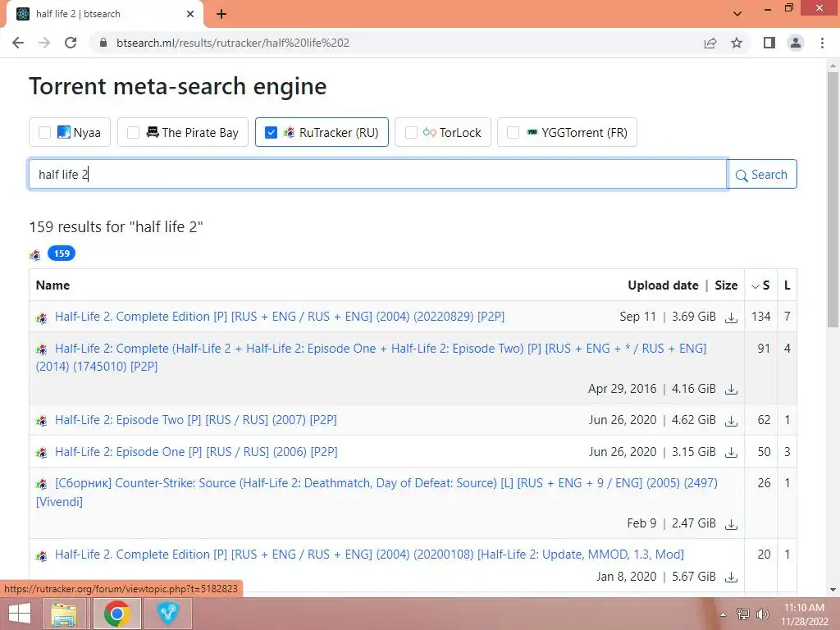Open Half-Life 2. Complete Edition (20220829) link

[x=280, y=317]
